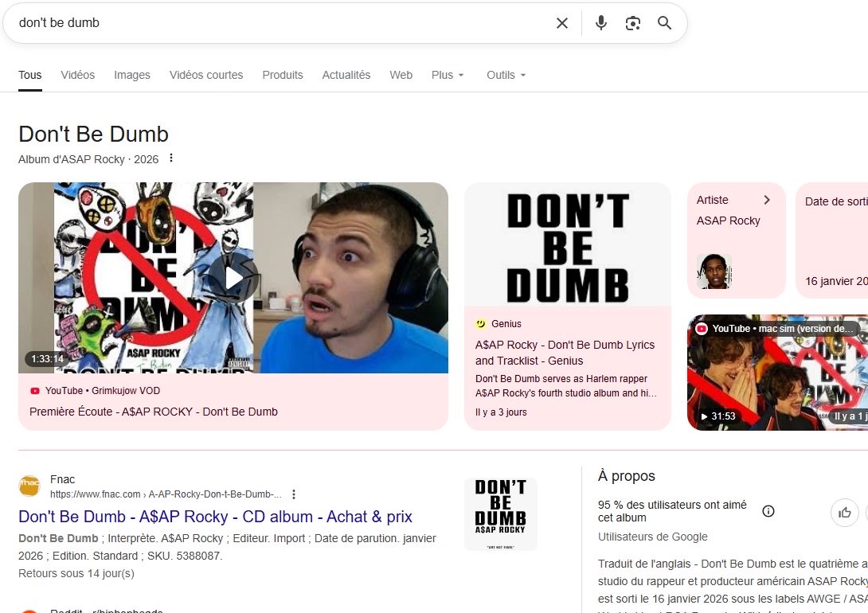Play the Première Écoute video
Screen dimensions: 868x613
[x=233, y=278]
